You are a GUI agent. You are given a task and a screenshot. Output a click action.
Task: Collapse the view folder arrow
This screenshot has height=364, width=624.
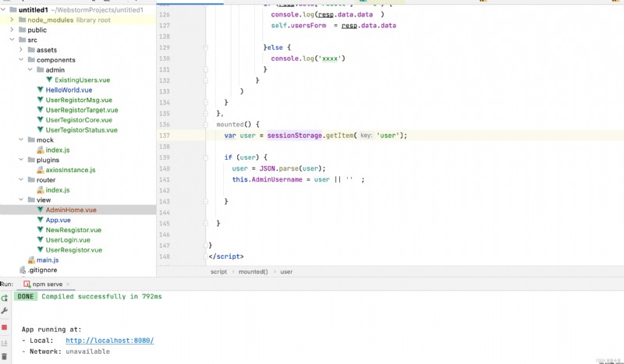(21, 200)
